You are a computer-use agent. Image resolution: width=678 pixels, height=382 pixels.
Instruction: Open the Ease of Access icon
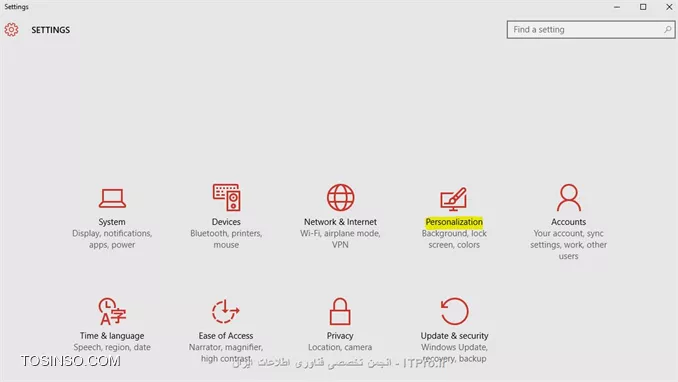coord(226,311)
